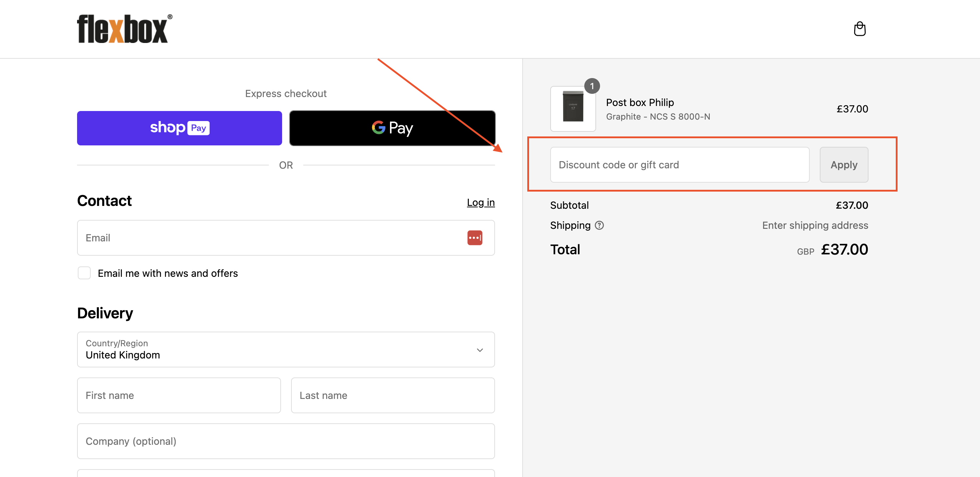Screen dimensions: 980x477
Task: Focus the Discount code or gift card field
Action: [680, 165]
